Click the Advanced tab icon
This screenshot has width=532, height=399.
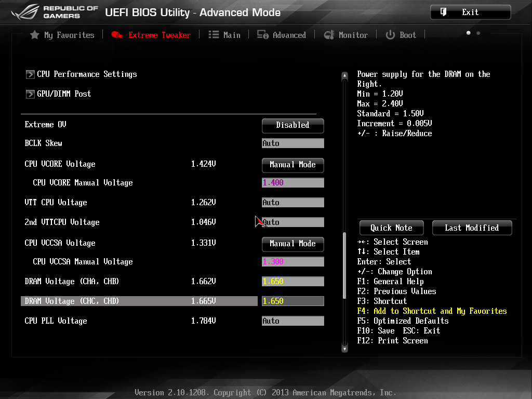click(x=262, y=35)
